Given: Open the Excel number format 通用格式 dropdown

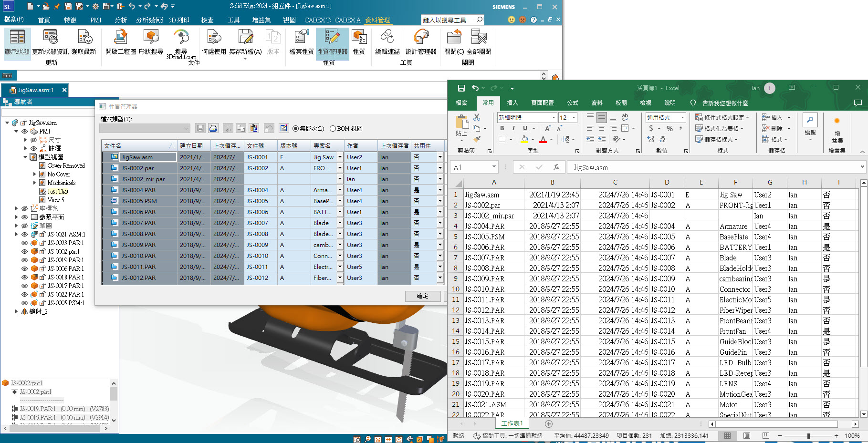Looking at the screenshot, I should click(682, 117).
